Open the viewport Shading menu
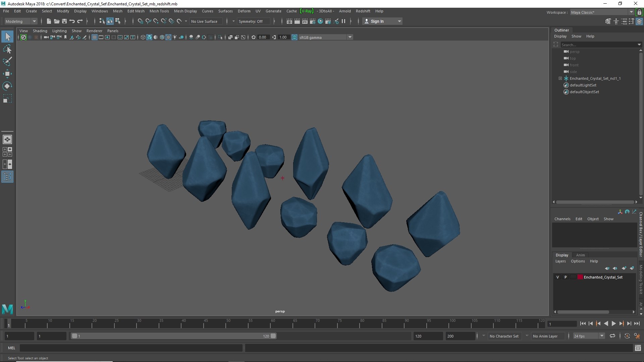Viewport: 644px width, 362px height. tap(40, 31)
